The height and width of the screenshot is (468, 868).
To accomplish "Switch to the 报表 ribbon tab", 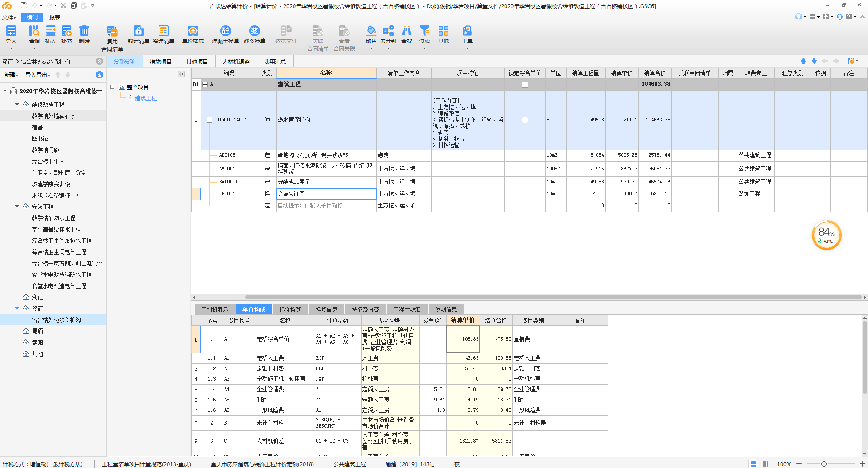I will [x=55, y=17].
